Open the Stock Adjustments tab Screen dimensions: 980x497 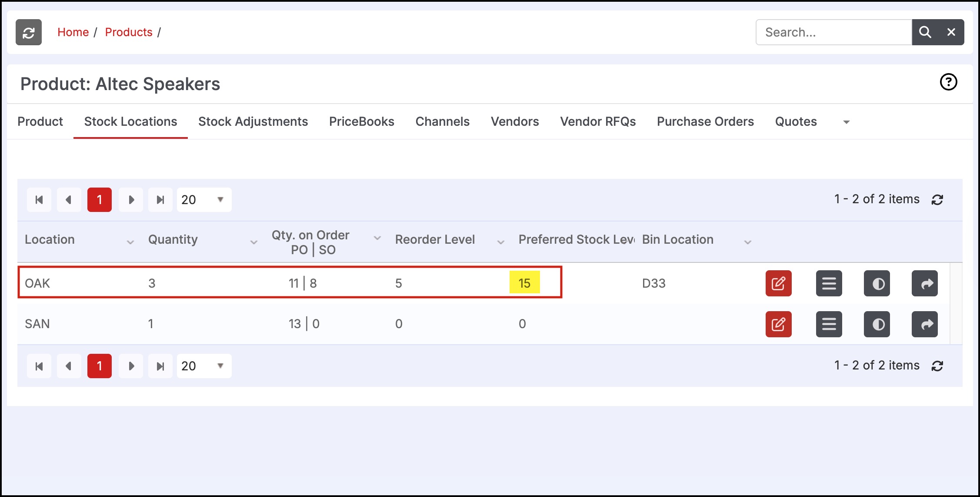click(x=253, y=121)
